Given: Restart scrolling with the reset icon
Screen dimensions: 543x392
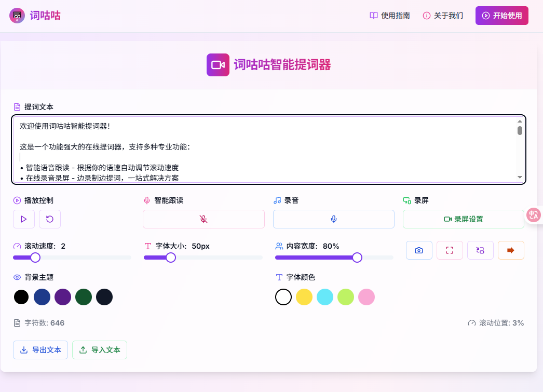Looking at the screenshot, I should coord(49,219).
